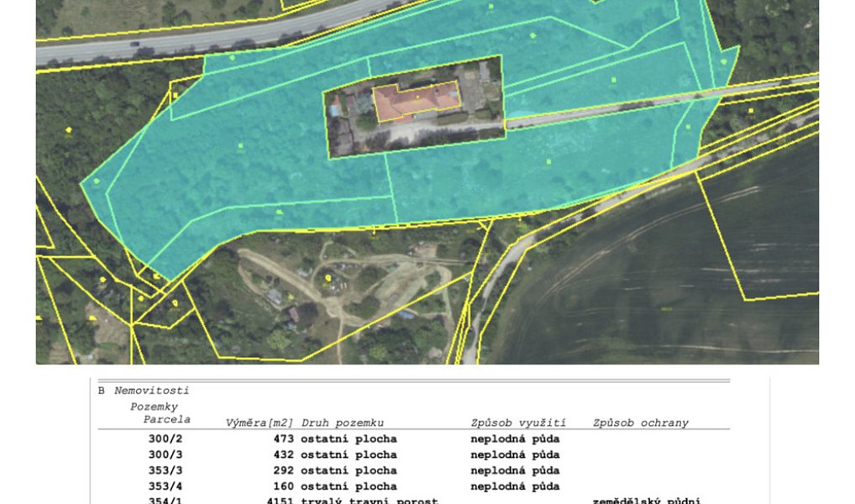Click area value 4151
855x504 pixels.
tap(281, 500)
